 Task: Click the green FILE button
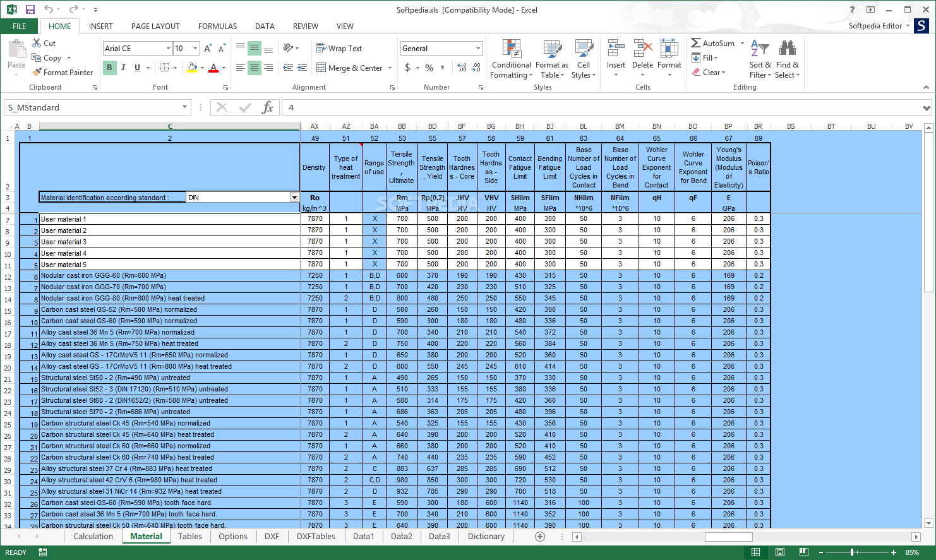coord(20,27)
